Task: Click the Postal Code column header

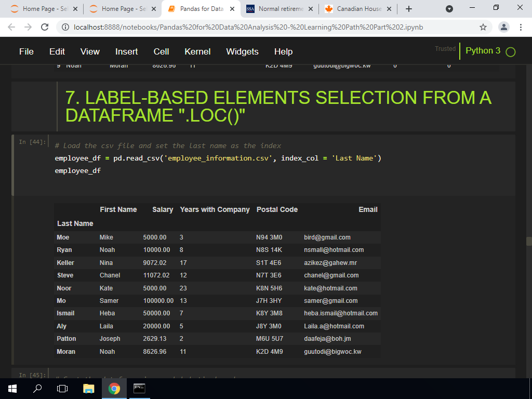Action: click(x=277, y=210)
